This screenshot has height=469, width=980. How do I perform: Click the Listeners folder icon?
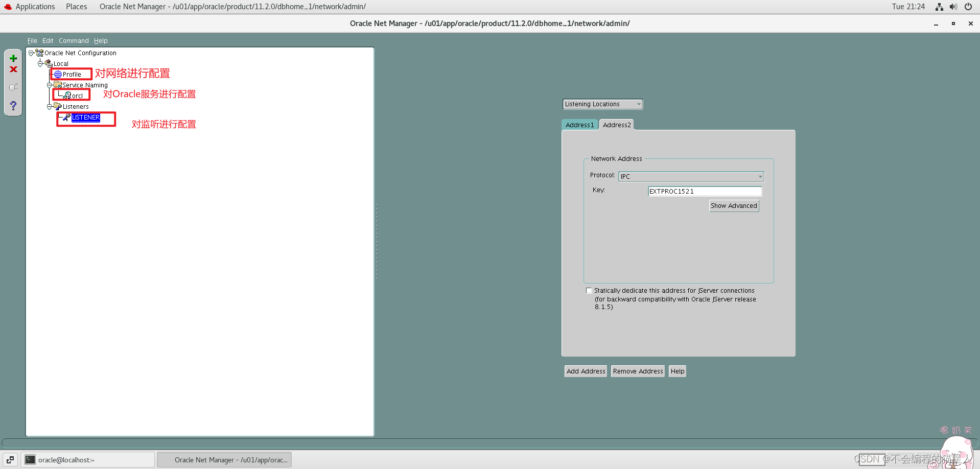58,106
